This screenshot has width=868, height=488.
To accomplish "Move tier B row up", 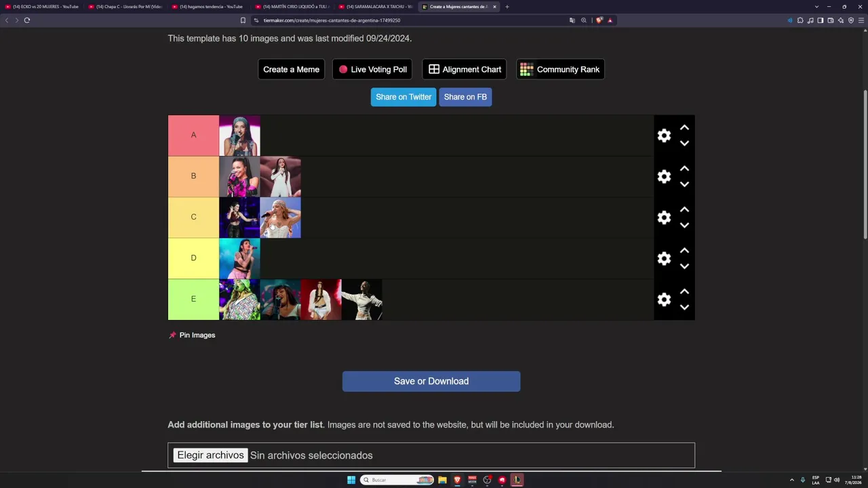I will 684,168.
